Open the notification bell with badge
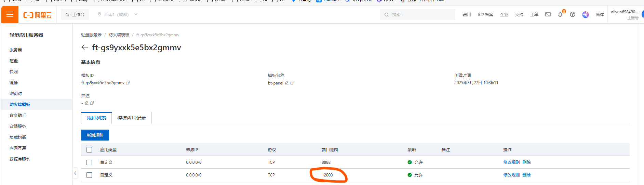Image resolution: width=644 pixels, height=185 pixels. (x=560, y=14)
